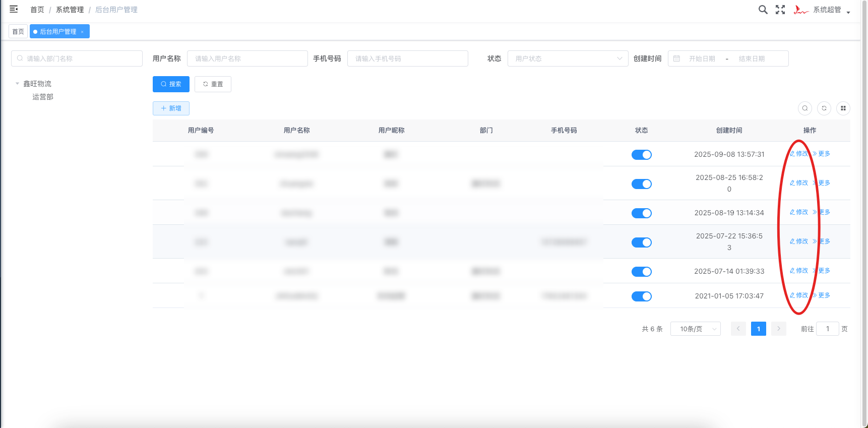Screen dimensions: 868x428
Task: Open 更多 menu for 2025-07-22 row
Action: (x=821, y=241)
